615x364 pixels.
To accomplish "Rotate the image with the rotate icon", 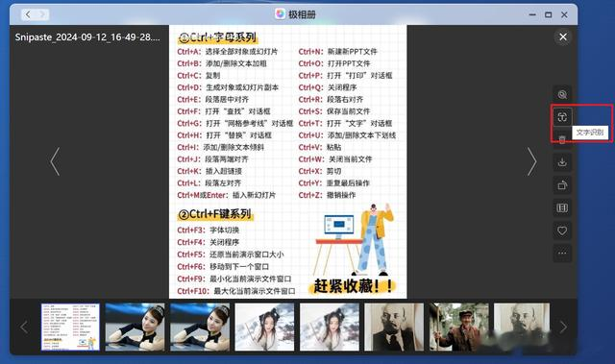I will point(562,185).
